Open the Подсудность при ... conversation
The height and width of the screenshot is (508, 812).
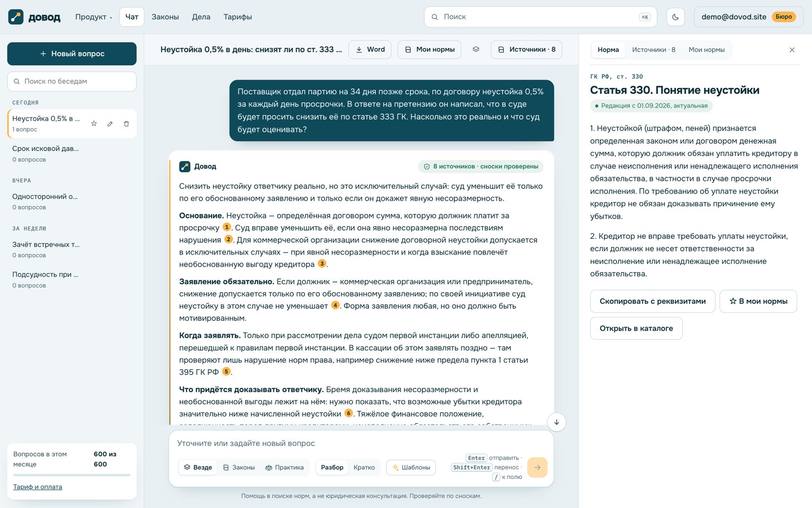(x=72, y=279)
